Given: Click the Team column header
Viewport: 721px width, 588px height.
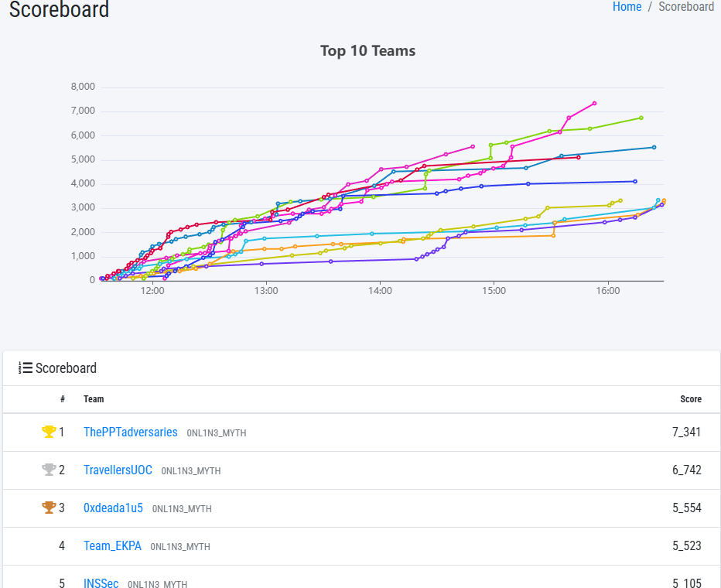Looking at the screenshot, I should coord(94,399).
